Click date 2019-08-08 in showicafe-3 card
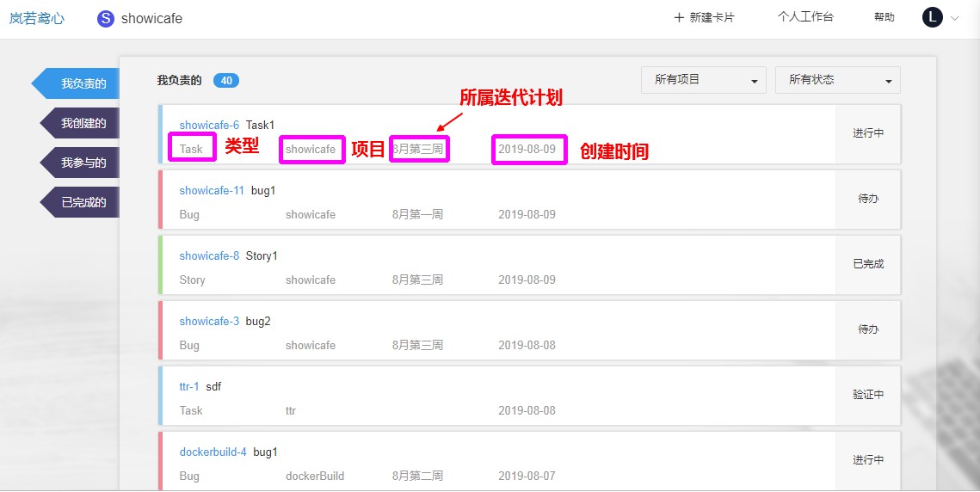Screen dimensions: 980x492 coord(527,345)
